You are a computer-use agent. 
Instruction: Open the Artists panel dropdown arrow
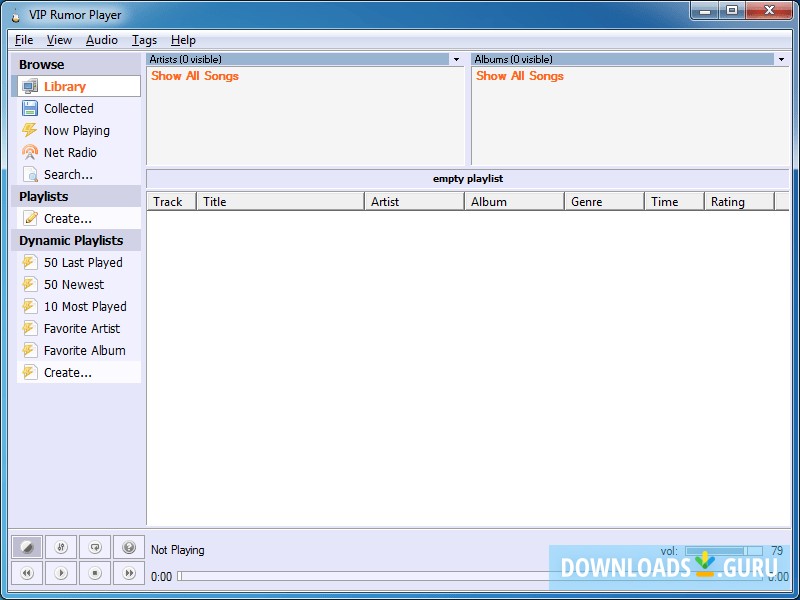[x=456, y=59]
